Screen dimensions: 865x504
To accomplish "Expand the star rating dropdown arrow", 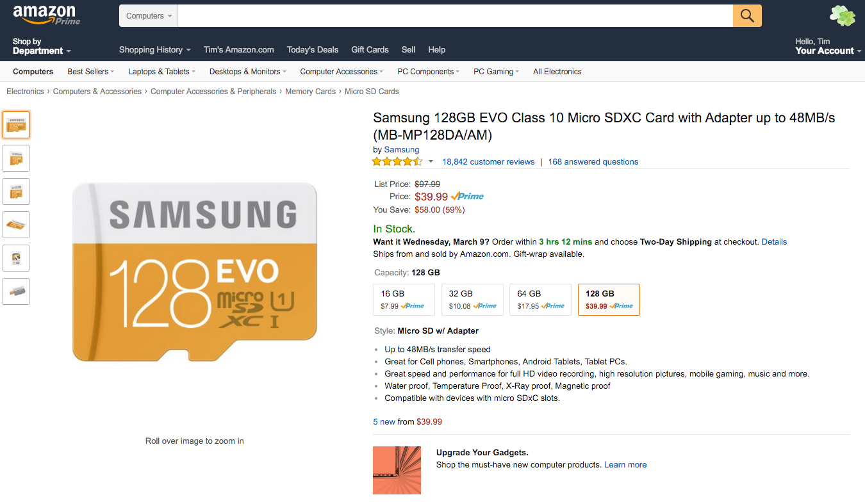I will (x=430, y=161).
